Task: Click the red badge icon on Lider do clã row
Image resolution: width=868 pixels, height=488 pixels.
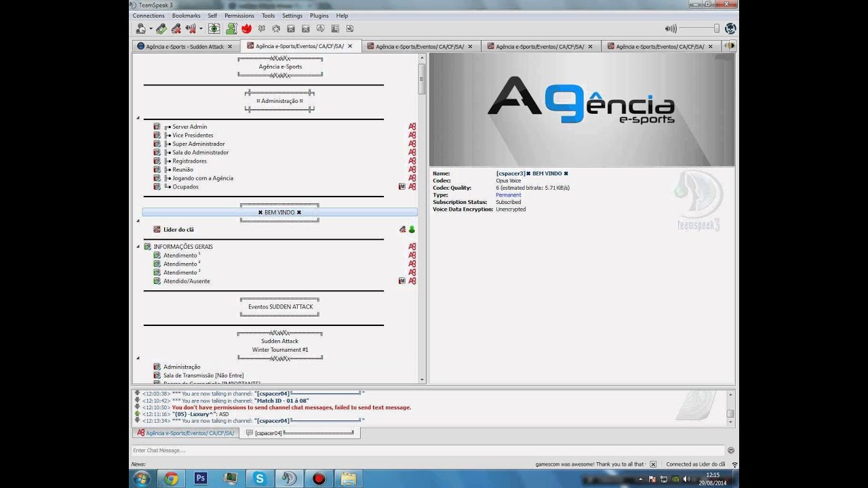Action: 403,230
